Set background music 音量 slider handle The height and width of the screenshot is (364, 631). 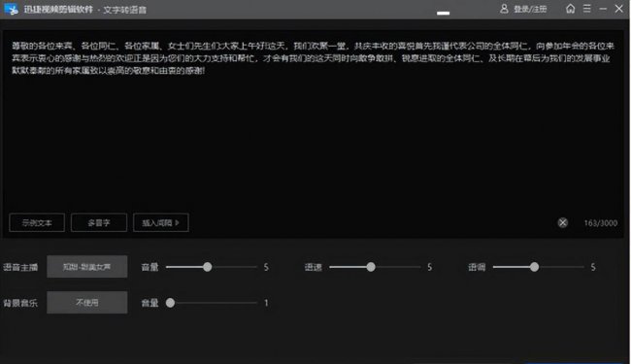(x=170, y=303)
